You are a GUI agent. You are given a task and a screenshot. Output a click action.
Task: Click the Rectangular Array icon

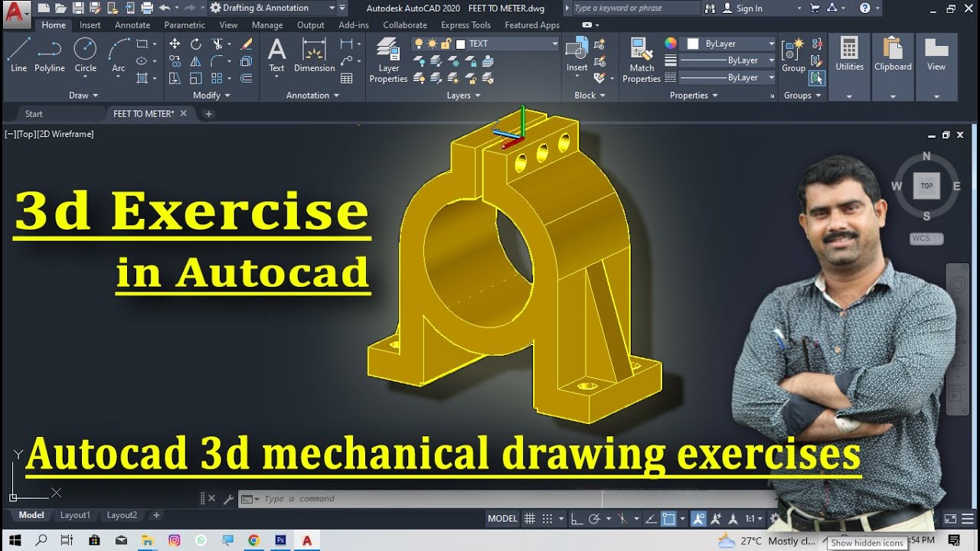pos(217,78)
